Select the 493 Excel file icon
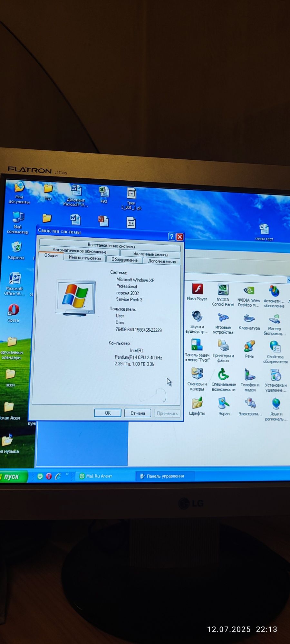Viewport: 290px width, 644px height. click(x=104, y=195)
